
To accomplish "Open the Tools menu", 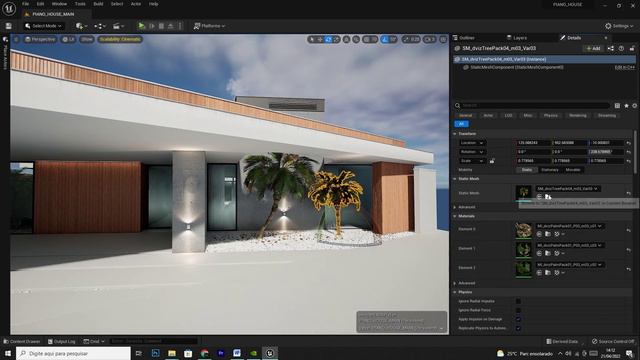I will coord(80,4).
